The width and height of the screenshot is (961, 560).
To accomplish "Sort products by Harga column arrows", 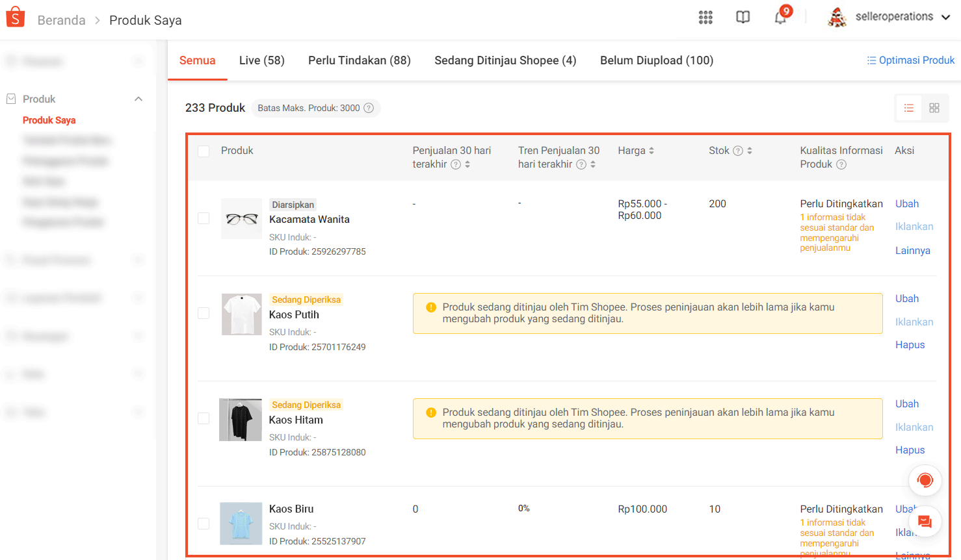I will point(652,151).
